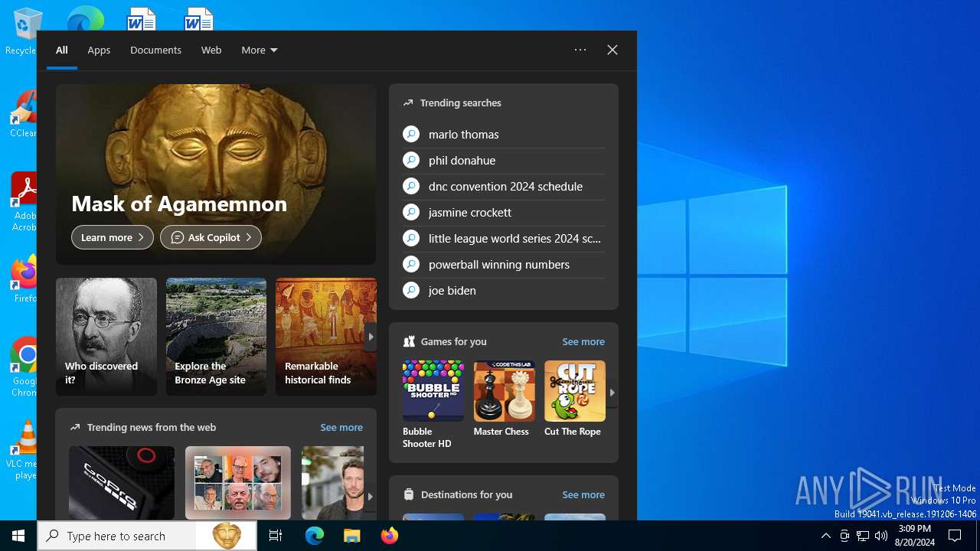Screen dimensions: 980x551
Task: Click the Windows Start button
Action: (18, 536)
